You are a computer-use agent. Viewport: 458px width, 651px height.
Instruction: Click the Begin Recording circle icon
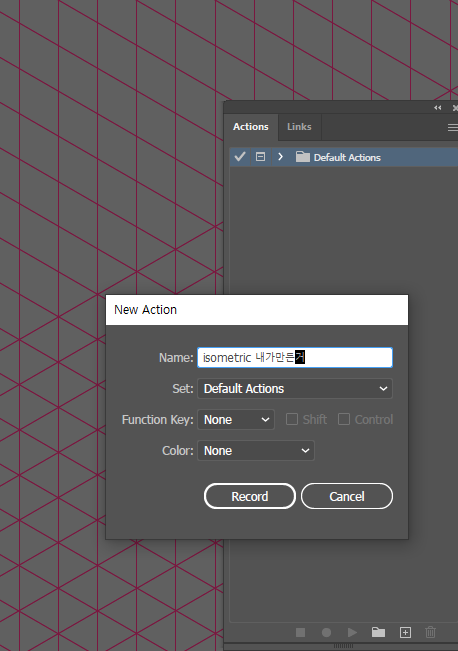pos(326,632)
